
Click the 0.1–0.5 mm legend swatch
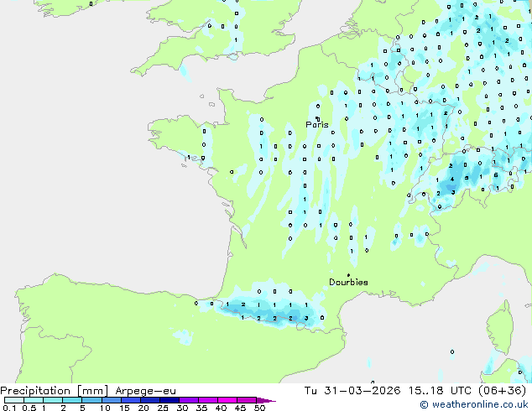tap(14, 400)
